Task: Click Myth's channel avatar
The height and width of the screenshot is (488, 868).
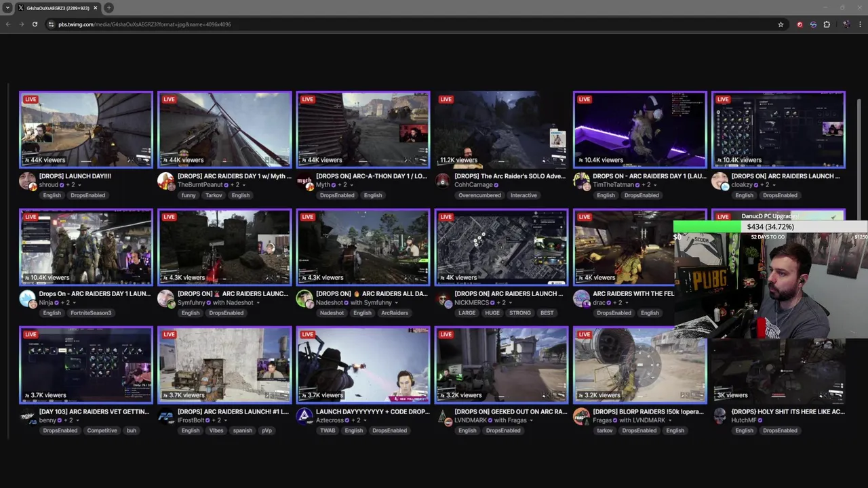Action: [x=304, y=181]
